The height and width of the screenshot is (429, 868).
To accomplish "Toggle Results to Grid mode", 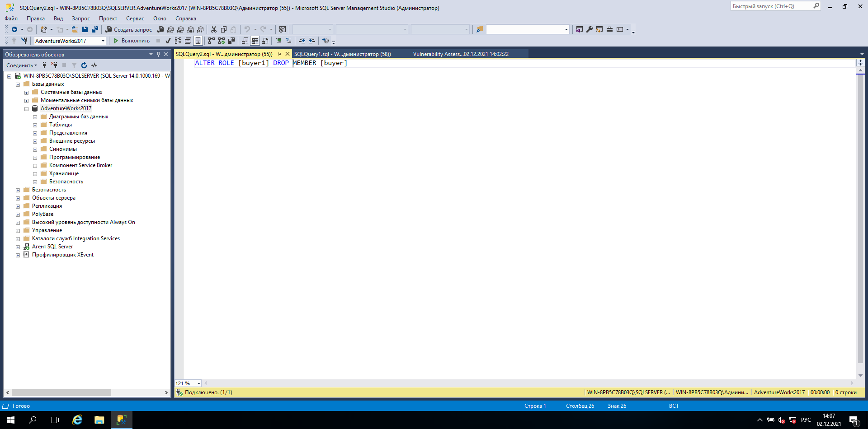I will [255, 41].
